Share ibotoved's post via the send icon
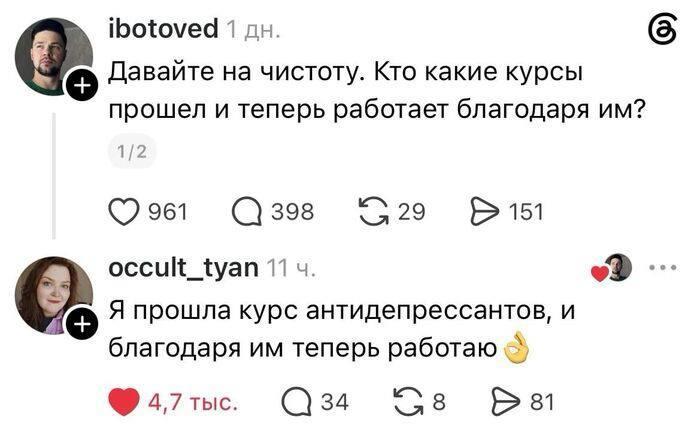This screenshot has height=432, width=700. (x=485, y=212)
